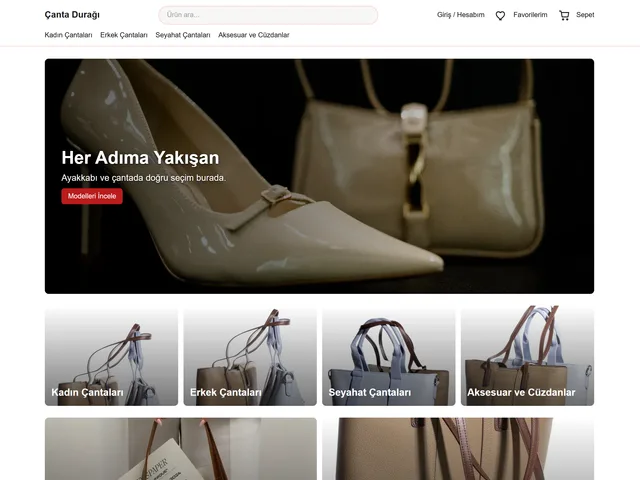Open the Aksesuar ve Cüzdanlar category card
This screenshot has height=480, width=640.
(x=527, y=357)
